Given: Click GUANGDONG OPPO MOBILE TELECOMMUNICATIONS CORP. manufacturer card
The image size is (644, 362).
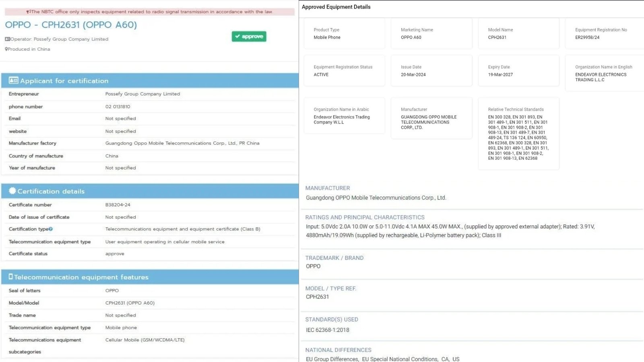Looking at the screenshot, I should pyautogui.click(x=431, y=118).
